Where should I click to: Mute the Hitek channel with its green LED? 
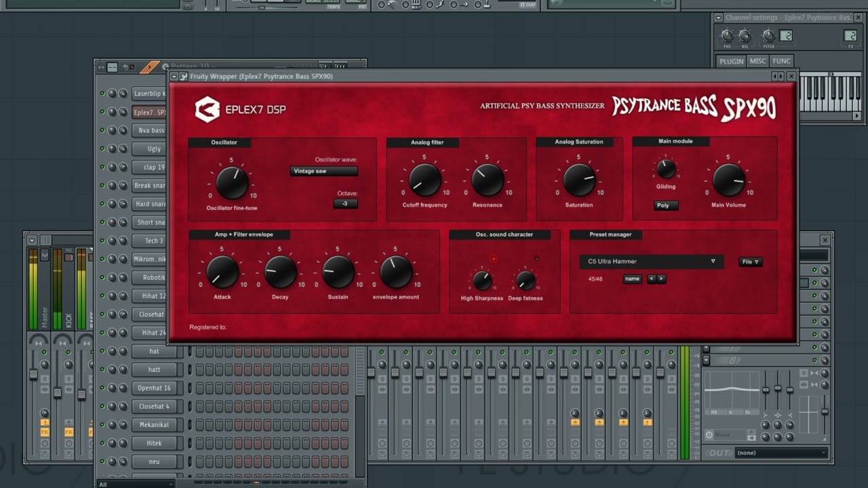[x=102, y=443]
